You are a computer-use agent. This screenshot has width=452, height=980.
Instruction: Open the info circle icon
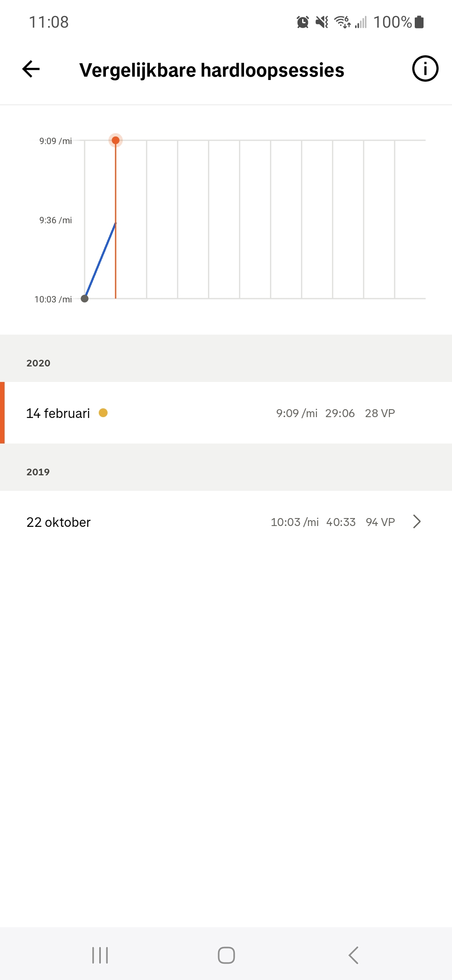point(425,69)
